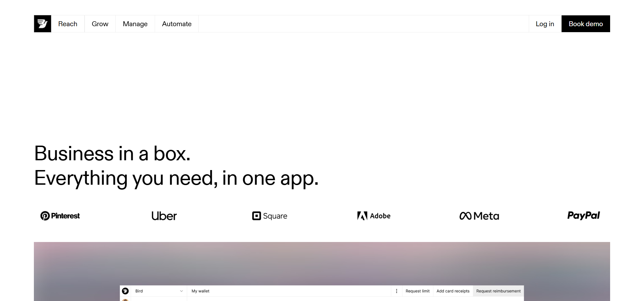
Task: Click the small Bird icon in the wallet preview
Action: [125, 291]
